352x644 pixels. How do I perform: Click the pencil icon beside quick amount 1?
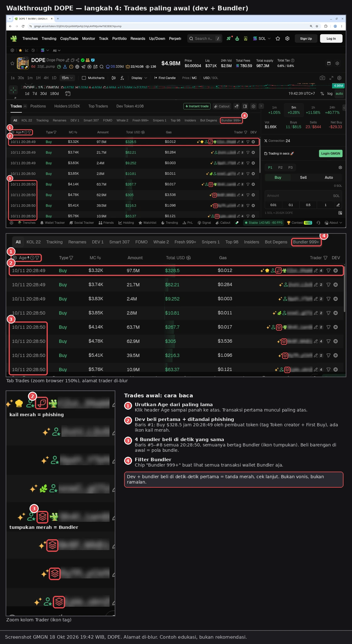[x=338, y=205]
